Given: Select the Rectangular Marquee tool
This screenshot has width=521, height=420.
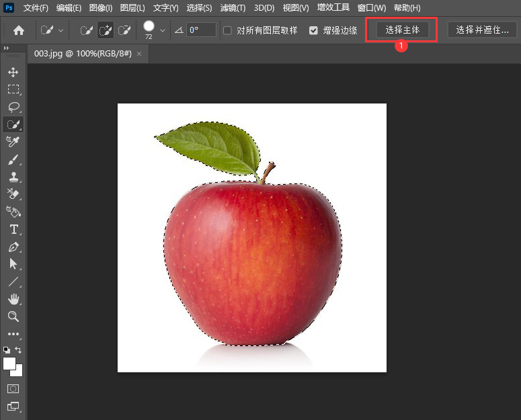Looking at the screenshot, I should pyautogui.click(x=13, y=89).
